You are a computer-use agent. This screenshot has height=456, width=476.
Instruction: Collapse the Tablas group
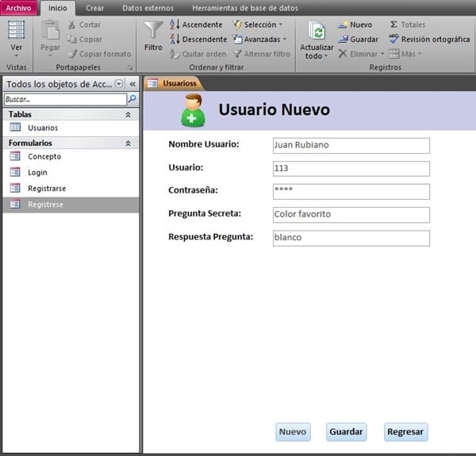(x=128, y=114)
